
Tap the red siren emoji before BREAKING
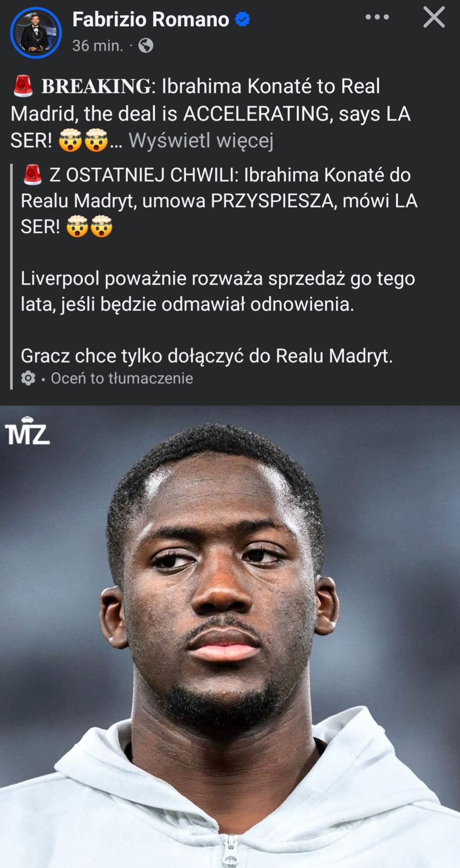coord(23,86)
